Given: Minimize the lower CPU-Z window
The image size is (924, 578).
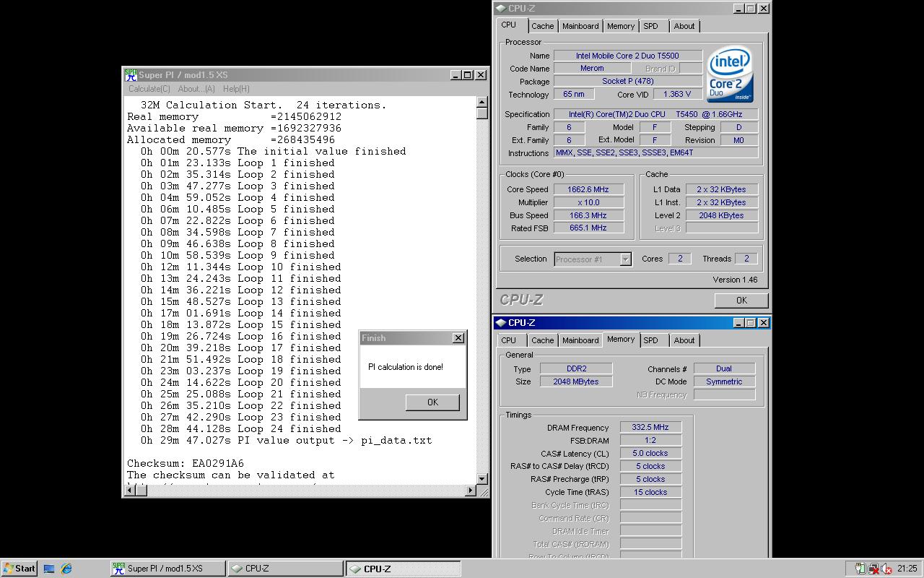Looking at the screenshot, I should (x=738, y=323).
